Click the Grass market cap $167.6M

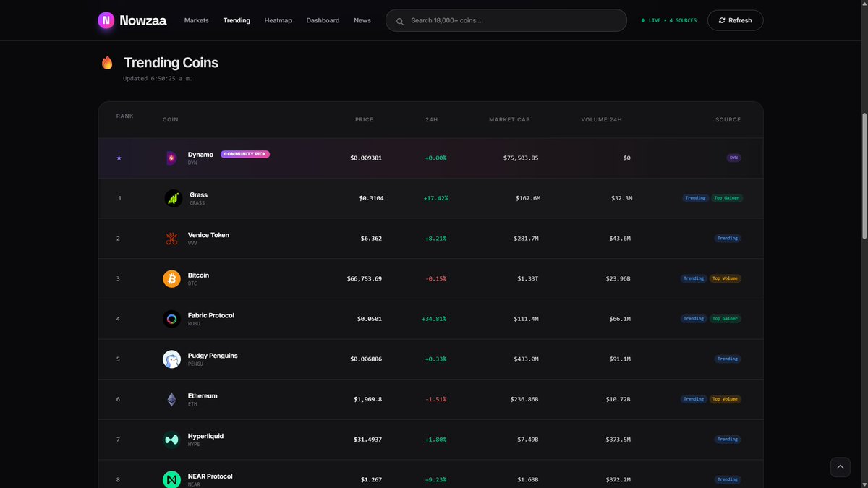[x=527, y=198]
